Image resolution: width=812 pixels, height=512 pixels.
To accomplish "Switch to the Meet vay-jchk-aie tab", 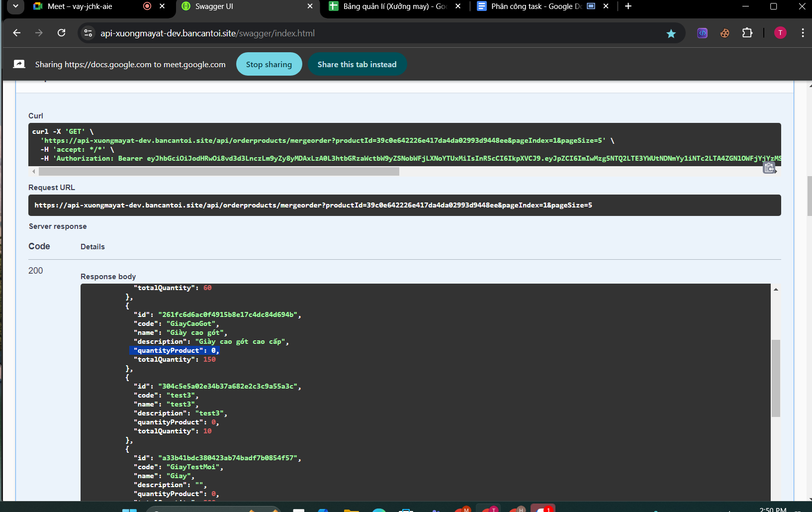I will pyautogui.click(x=80, y=6).
